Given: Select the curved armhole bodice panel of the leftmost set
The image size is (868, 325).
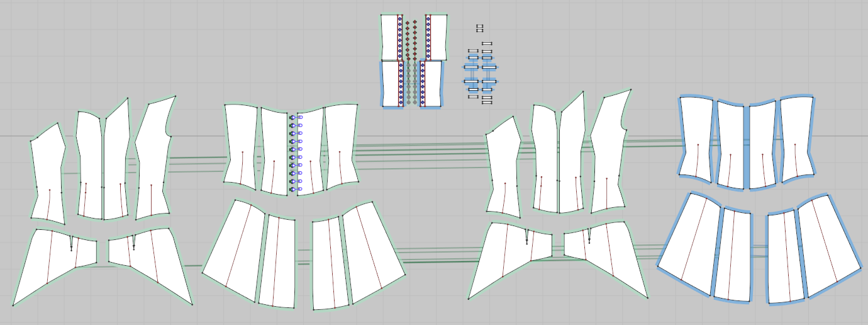Looking at the screenshot, I should 153,157.
